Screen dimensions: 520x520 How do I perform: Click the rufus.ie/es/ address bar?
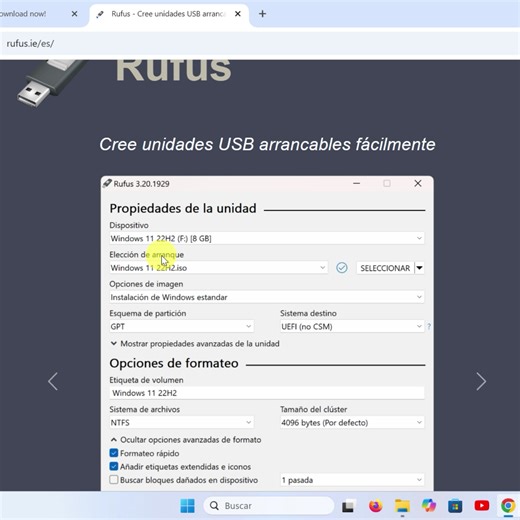coord(260,44)
